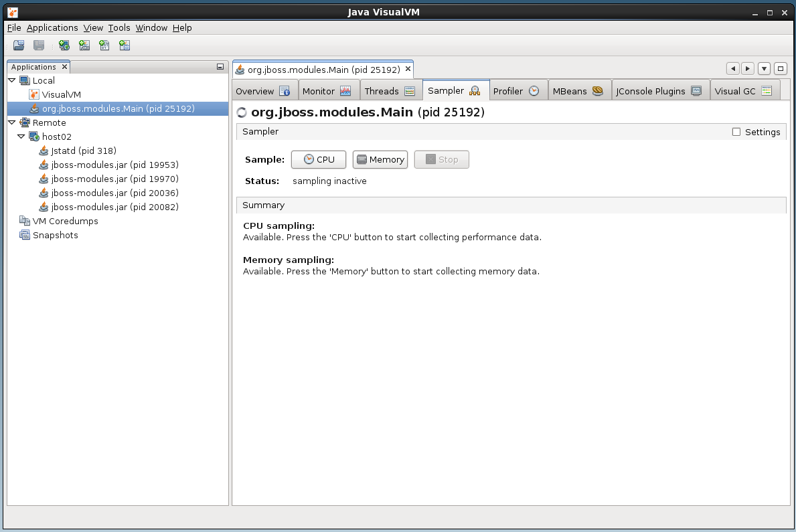The image size is (796, 532).
Task: Open the Applications menu
Action: [52, 28]
